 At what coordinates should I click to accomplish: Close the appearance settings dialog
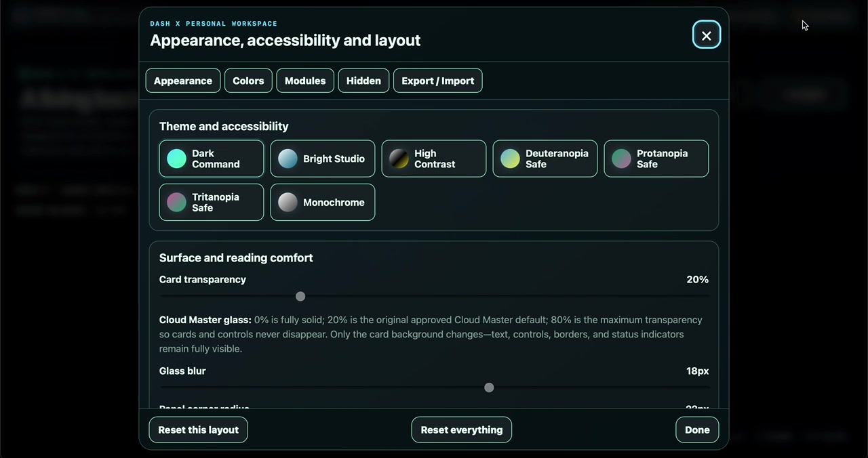click(706, 35)
